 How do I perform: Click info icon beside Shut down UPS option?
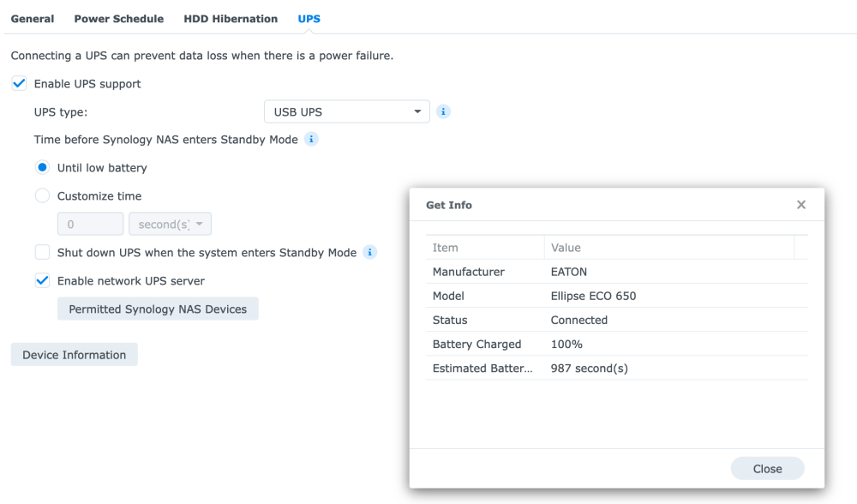click(x=370, y=253)
